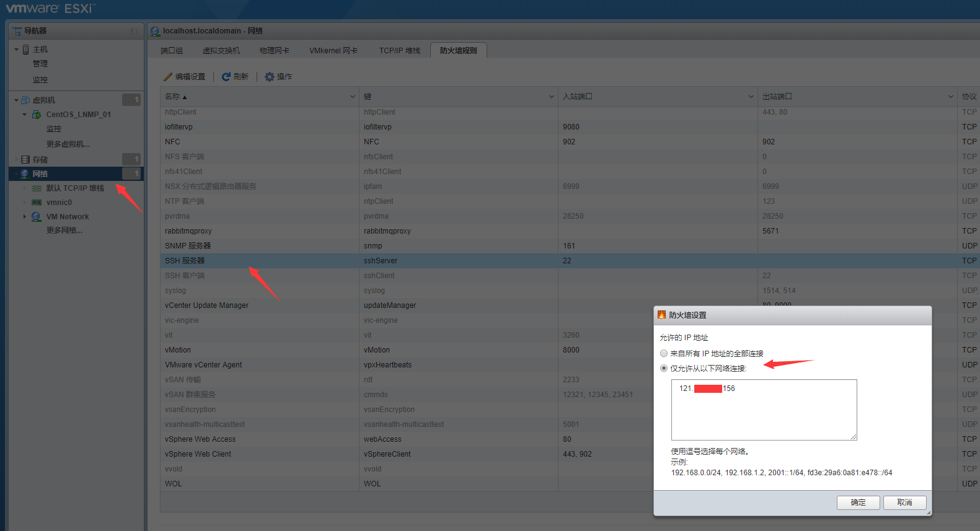
Task: Expand the VM Network tree node
Action: point(25,217)
